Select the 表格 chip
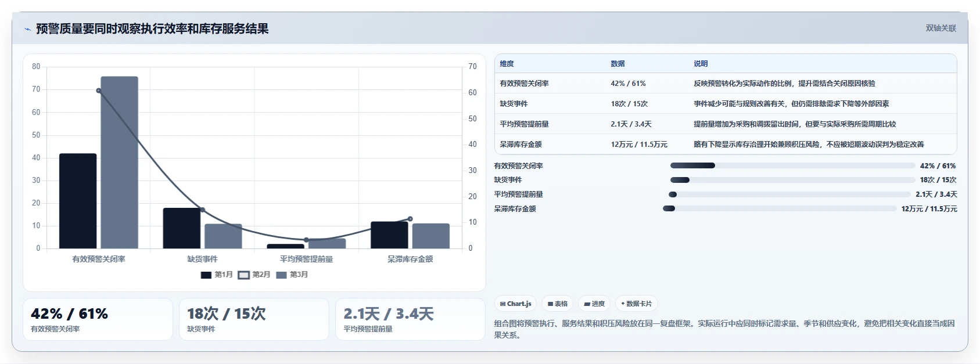 pyautogui.click(x=558, y=304)
